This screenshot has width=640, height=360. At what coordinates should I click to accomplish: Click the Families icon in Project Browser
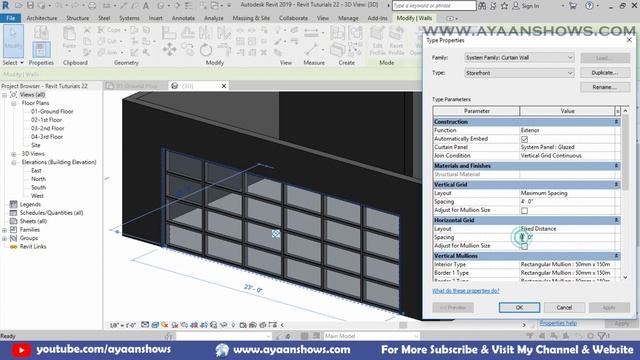(x=13, y=229)
